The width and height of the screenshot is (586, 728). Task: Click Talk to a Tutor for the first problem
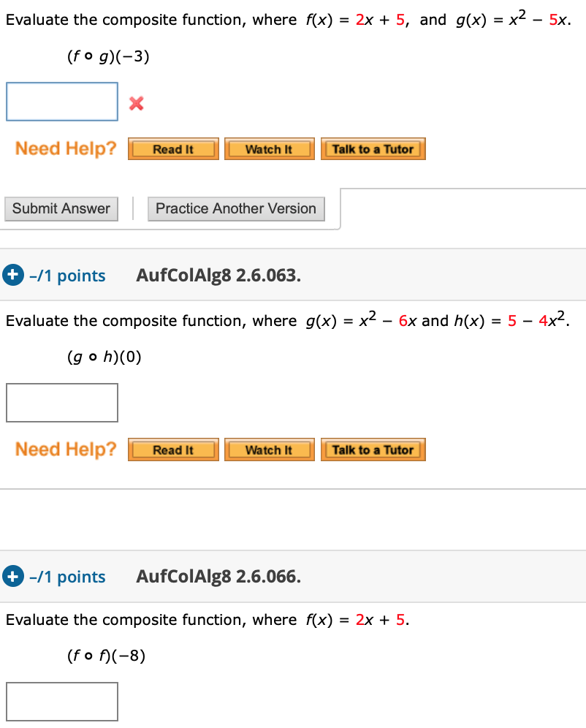(373, 148)
